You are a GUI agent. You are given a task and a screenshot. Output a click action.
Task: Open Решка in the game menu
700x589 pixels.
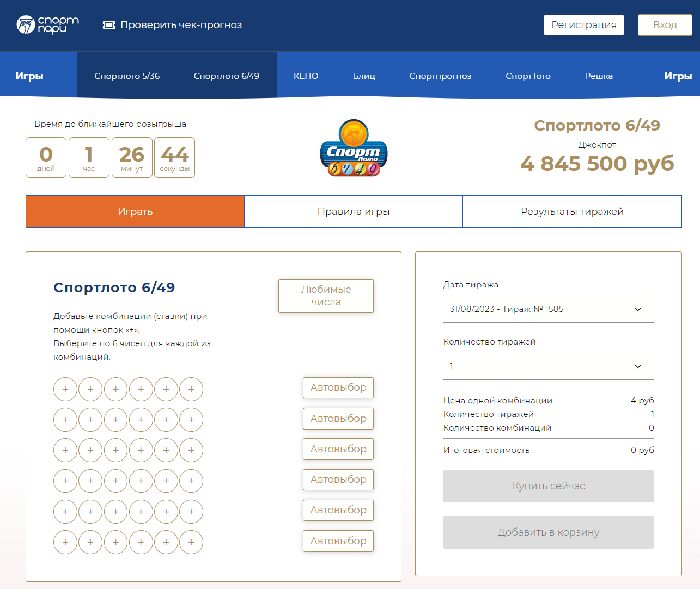pos(599,76)
